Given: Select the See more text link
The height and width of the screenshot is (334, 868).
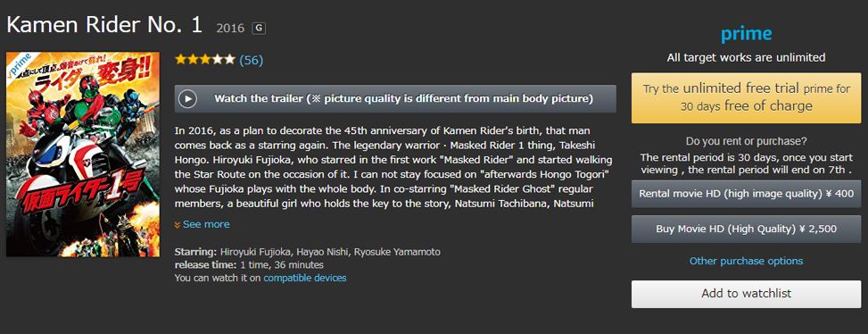Looking at the screenshot, I should click(206, 224).
